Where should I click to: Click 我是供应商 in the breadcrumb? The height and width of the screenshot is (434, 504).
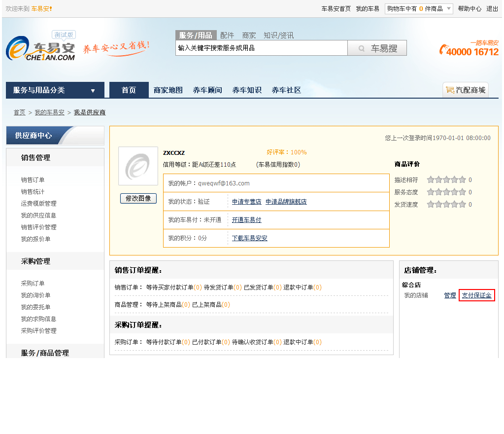pos(90,112)
